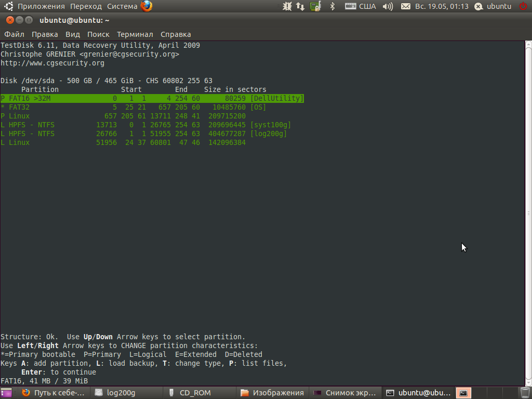Switch to the Путь к себе Firefox task
Image resolution: width=532 pixels, height=399 pixels.
(x=54, y=393)
